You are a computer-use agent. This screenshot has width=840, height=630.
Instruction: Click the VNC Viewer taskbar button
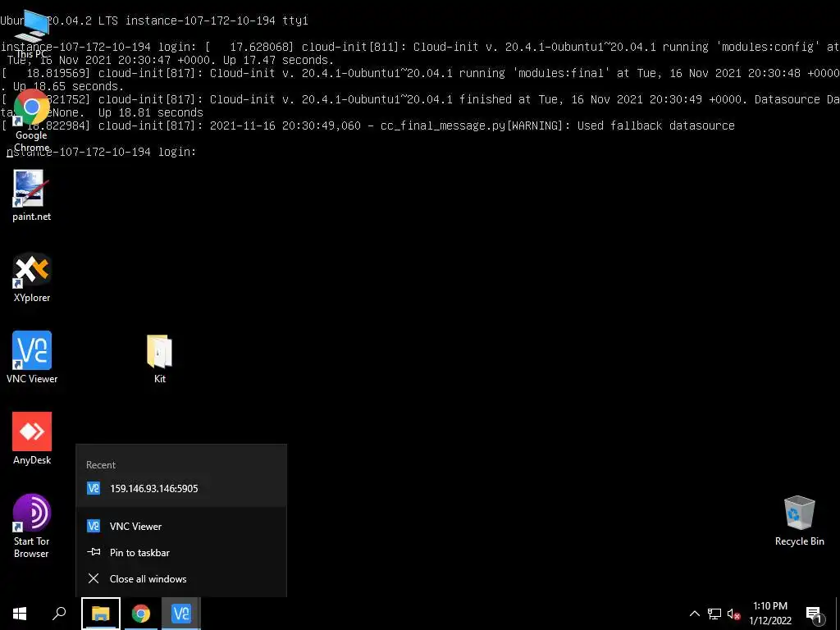point(180,614)
